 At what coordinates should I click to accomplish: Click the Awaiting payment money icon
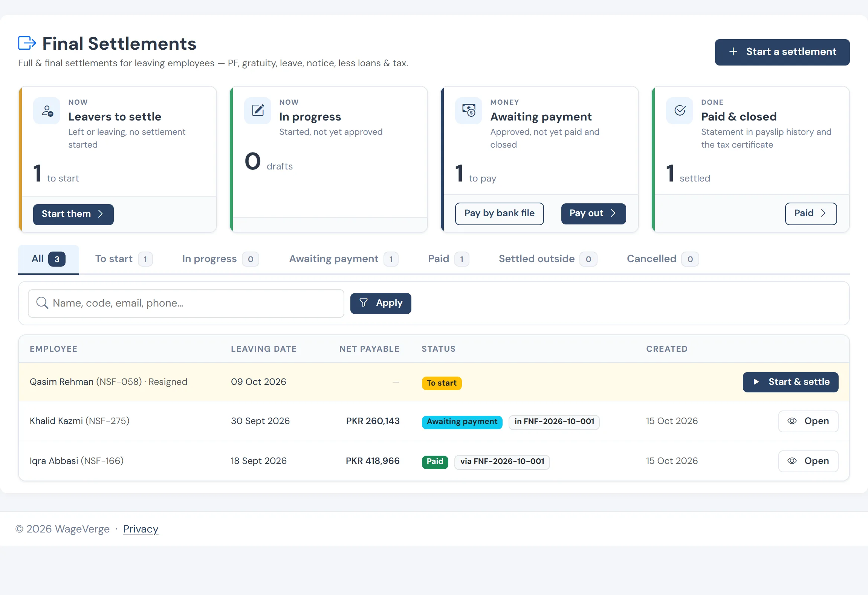pos(469,111)
